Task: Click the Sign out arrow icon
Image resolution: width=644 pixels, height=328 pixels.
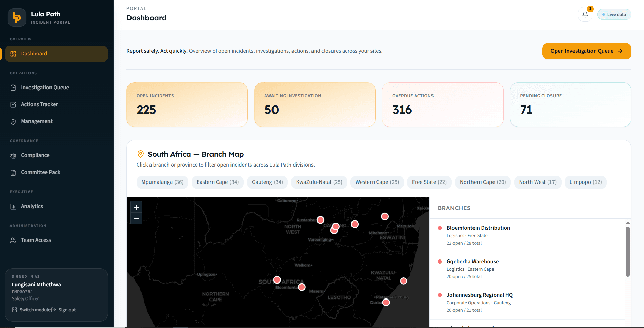Action: (x=54, y=310)
